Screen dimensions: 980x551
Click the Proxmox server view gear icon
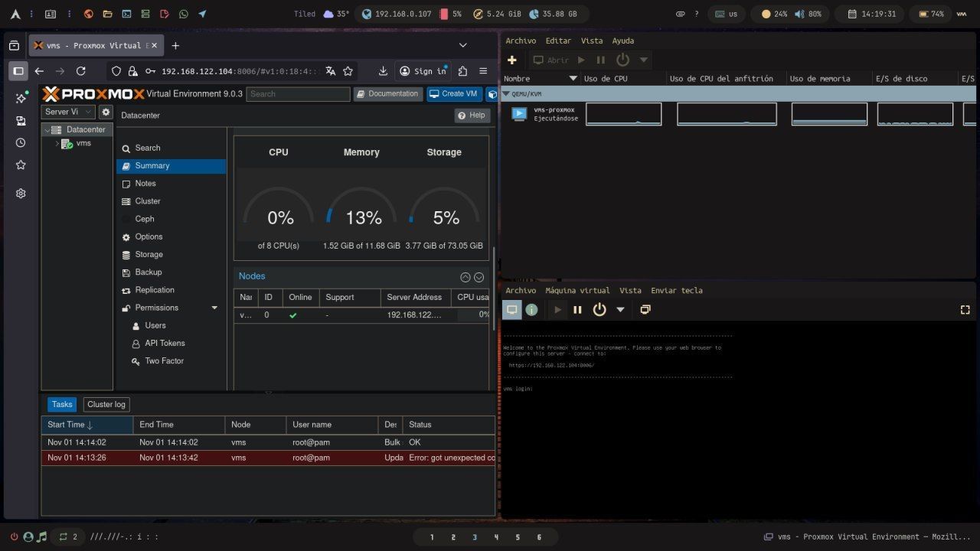point(106,112)
